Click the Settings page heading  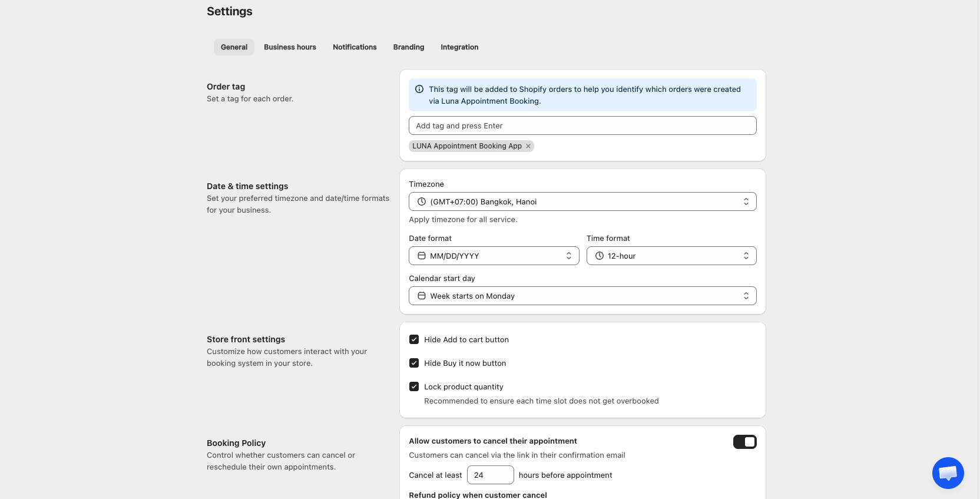coord(230,11)
